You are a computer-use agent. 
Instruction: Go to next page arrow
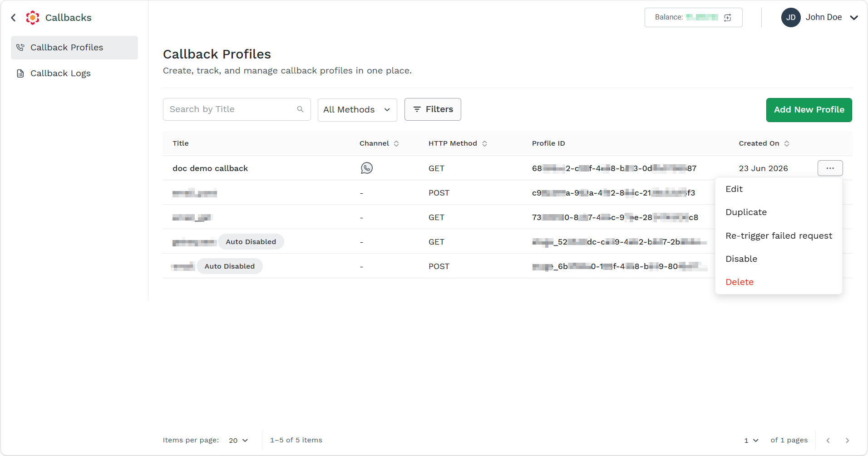(847, 441)
